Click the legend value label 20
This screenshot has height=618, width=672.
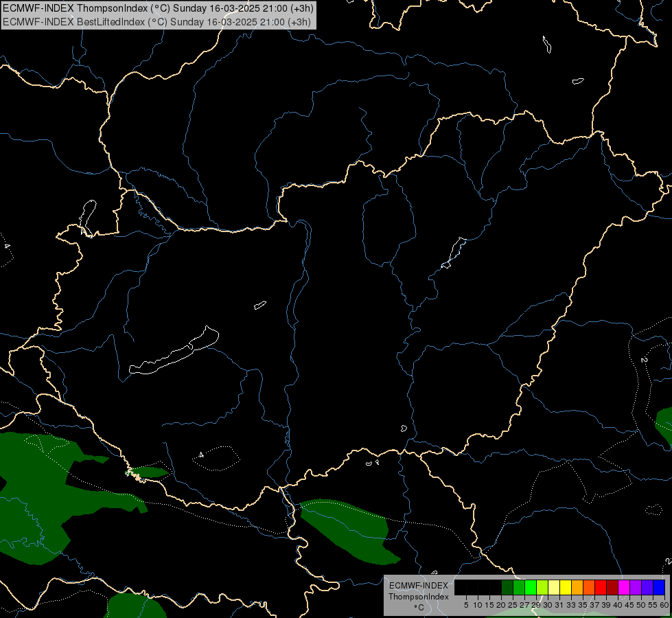click(501, 605)
